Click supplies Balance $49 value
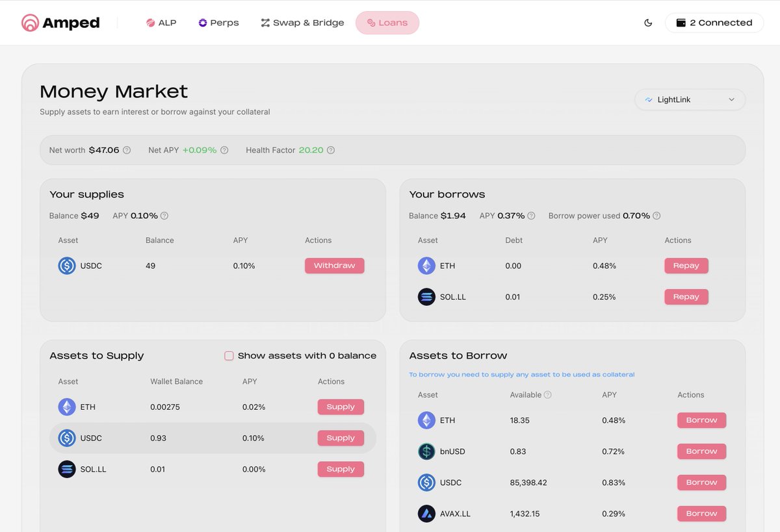 (90, 216)
